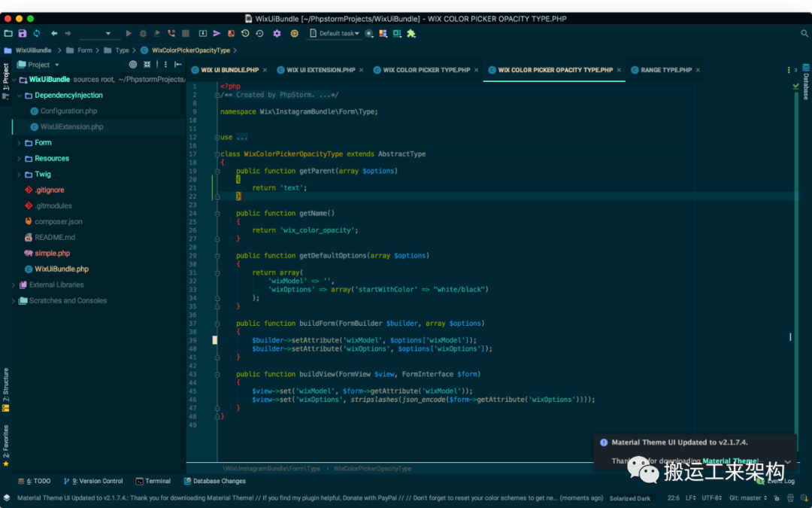The image size is (812, 508).
Task: Open the Database Changes tool window
Action: click(215, 481)
